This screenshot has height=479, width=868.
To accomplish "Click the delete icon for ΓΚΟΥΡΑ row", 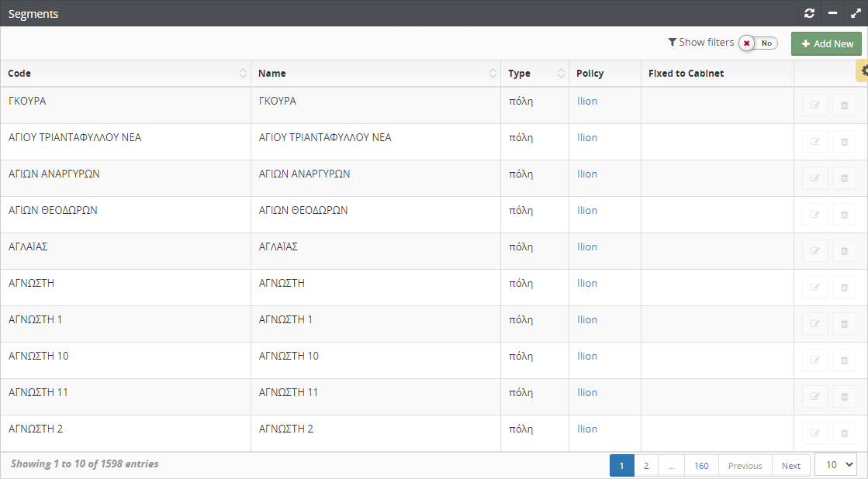I will [x=844, y=105].
